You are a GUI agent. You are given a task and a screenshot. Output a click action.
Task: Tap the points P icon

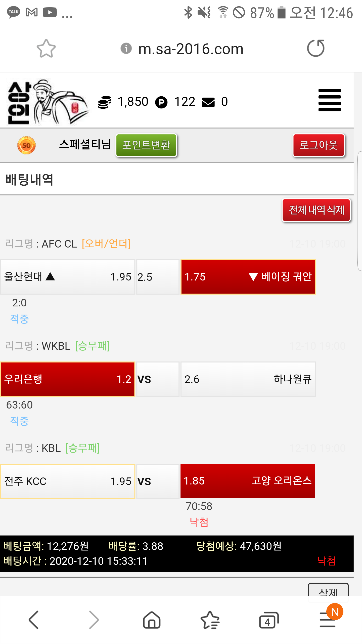[161, 102]
